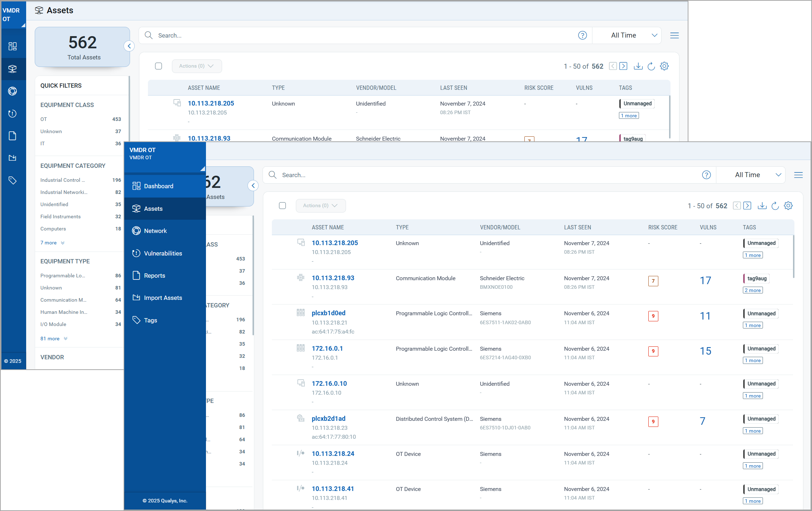Click search field in top window

pos(365,35)
